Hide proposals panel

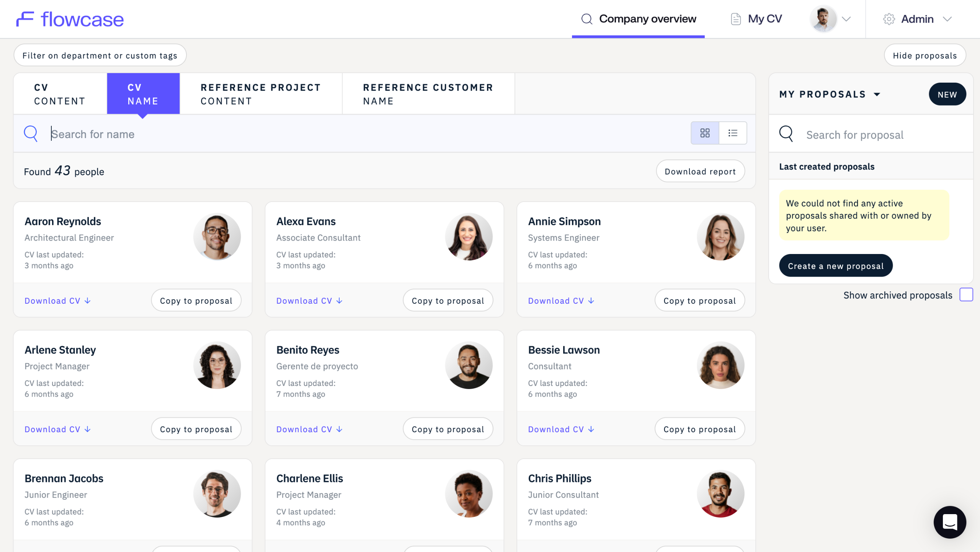coord(924,55)
